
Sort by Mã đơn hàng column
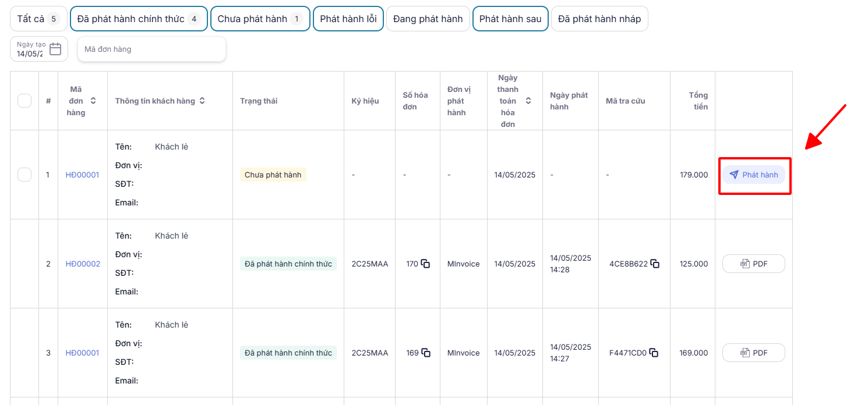[x=93, y=101]
